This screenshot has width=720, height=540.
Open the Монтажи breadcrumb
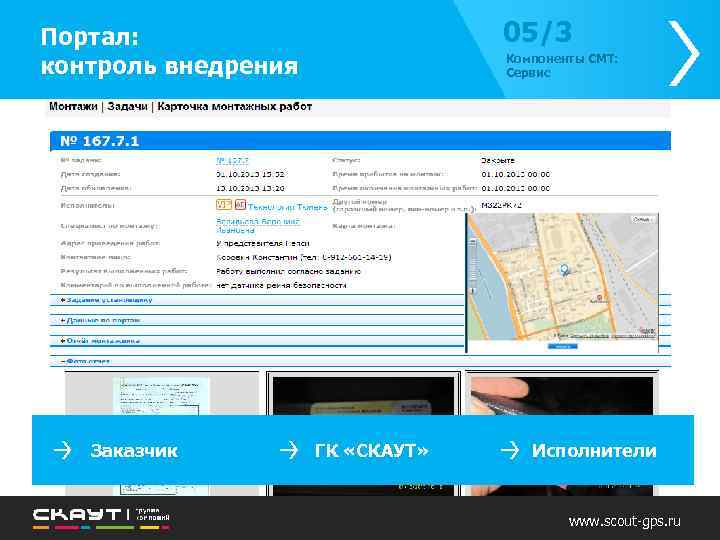click(73, 107)
